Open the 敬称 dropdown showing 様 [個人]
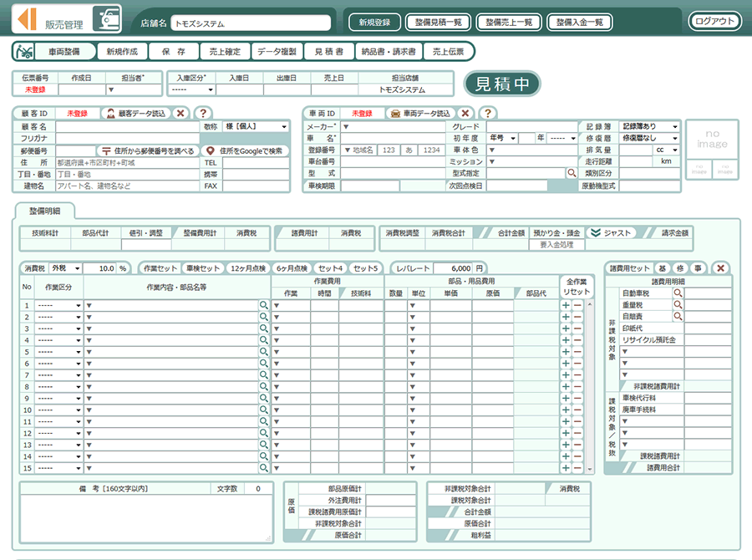 point(257,127)
